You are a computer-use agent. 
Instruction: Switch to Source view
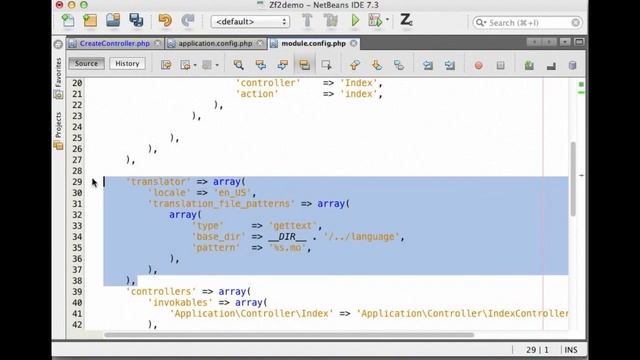pos(87,64)
